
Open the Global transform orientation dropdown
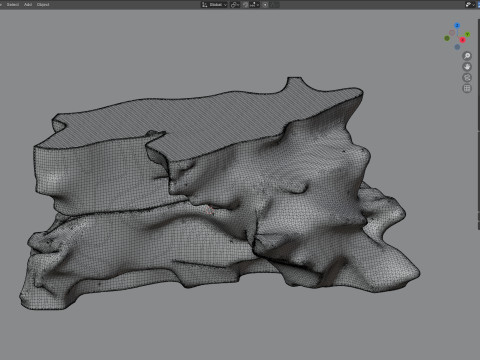coord(214,5)
